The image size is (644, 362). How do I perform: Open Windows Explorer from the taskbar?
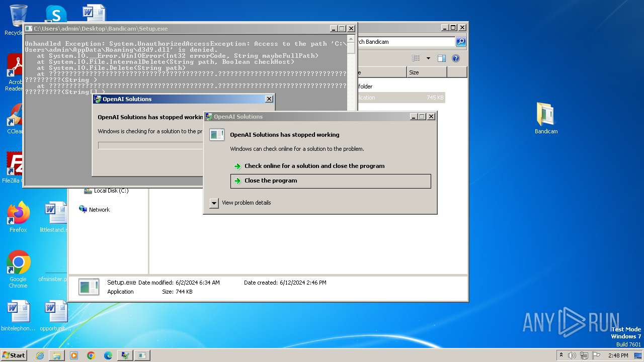point(57,355)
